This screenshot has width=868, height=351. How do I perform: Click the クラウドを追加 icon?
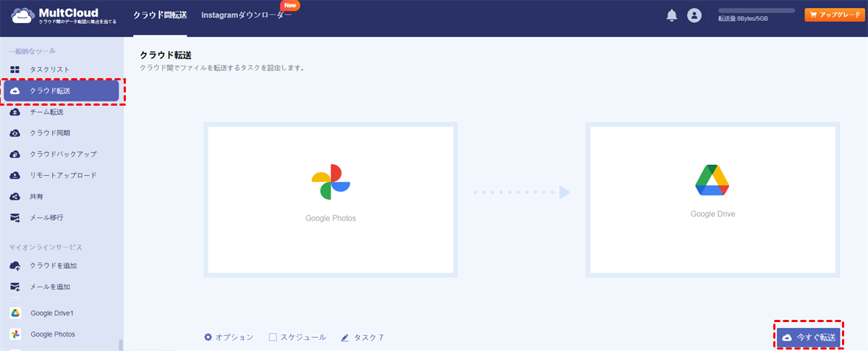[14, 266]
